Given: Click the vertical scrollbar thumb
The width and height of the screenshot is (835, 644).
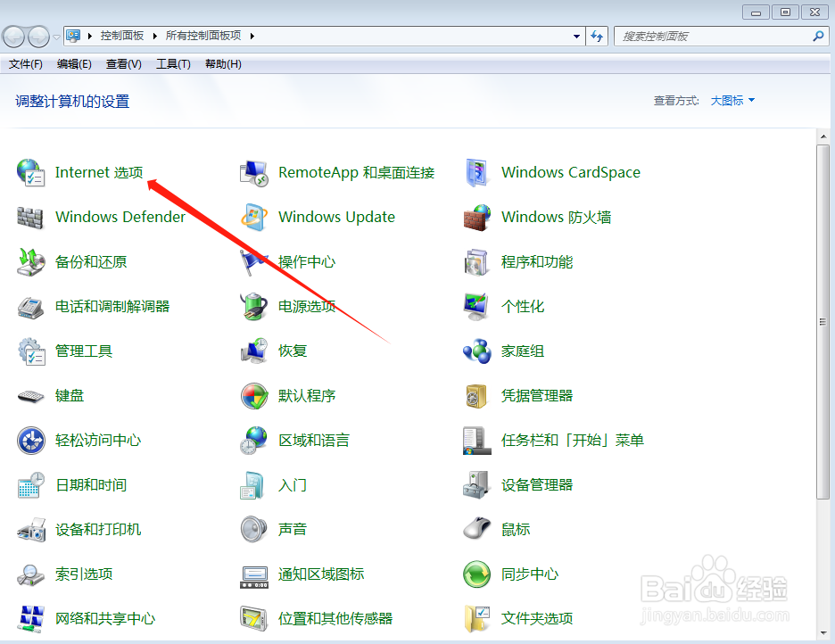Looking at the screenshot, I should coord(823,322).
